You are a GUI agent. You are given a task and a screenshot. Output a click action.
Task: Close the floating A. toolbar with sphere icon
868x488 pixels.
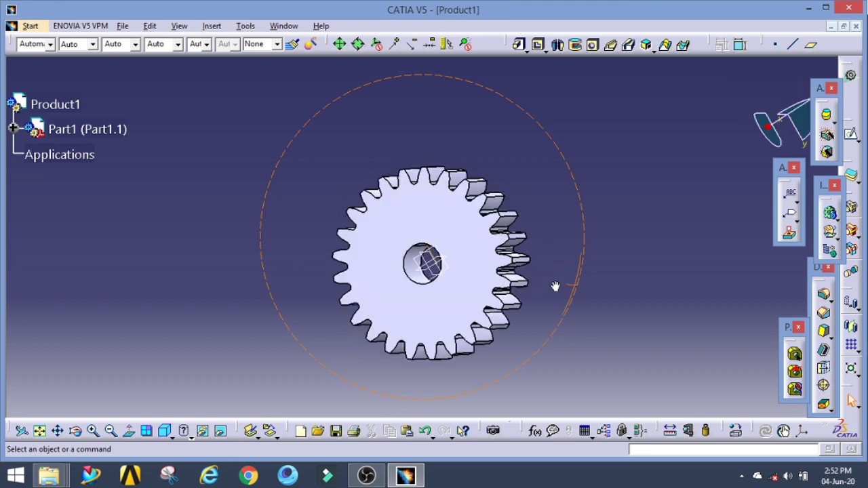tap(831, 88)
